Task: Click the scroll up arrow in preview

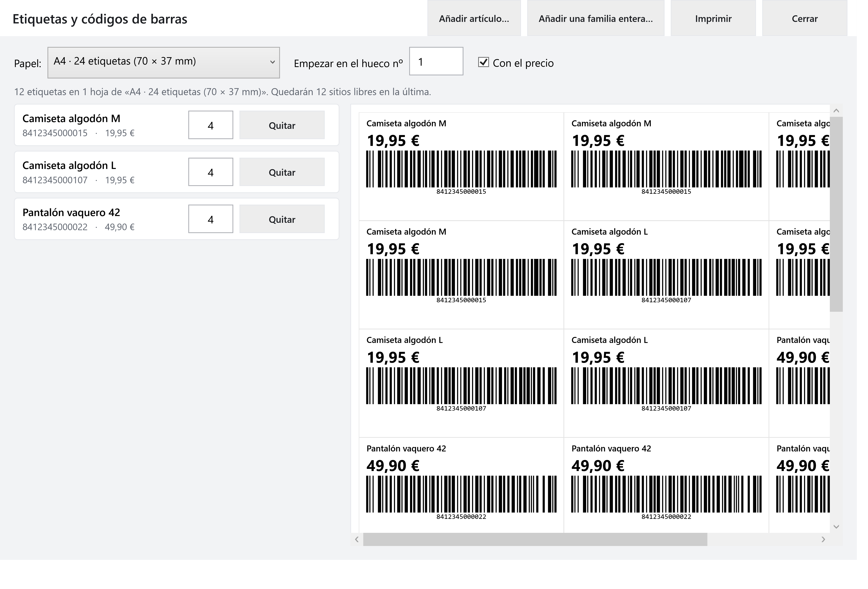Action: tap(836, 111)
